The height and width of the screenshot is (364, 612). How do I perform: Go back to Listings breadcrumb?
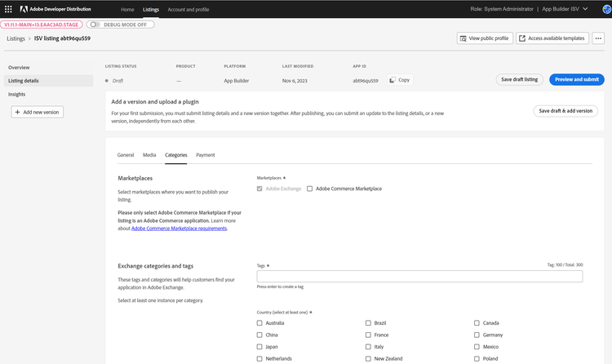(x=16, y=38)
